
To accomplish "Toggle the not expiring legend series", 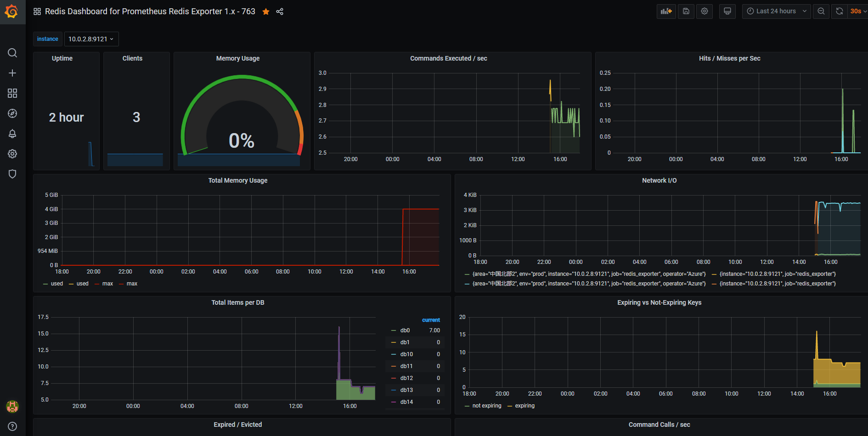I will click(487, 406).
